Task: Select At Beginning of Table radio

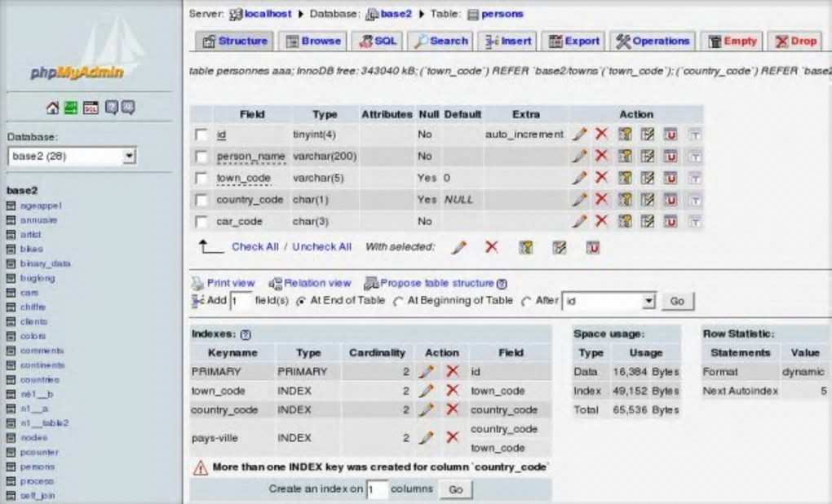Action: click(x=398, y=301)
